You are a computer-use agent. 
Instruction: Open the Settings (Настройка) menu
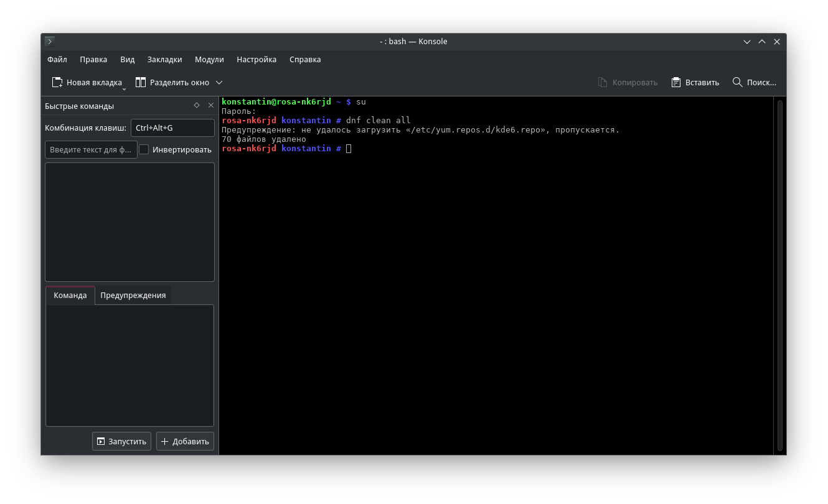tap(256, 60)
